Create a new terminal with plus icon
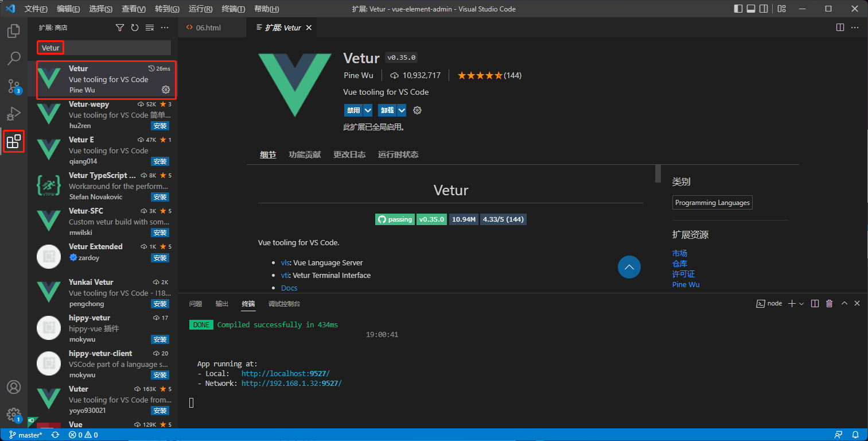 click(792, 303)
